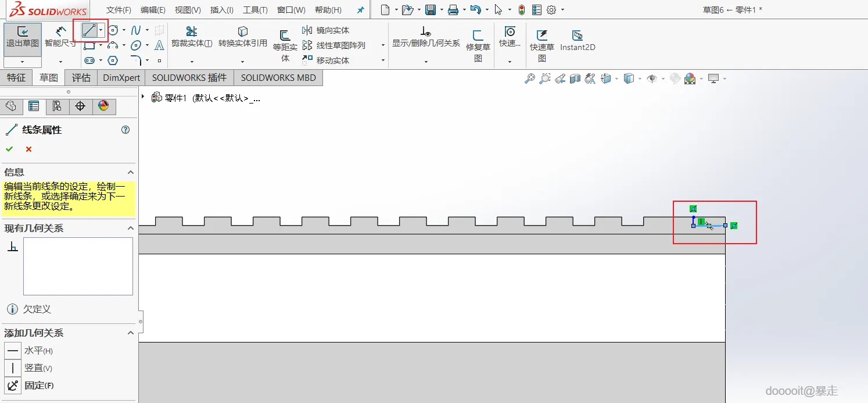Choose the Offset Entities (等距实体) tool
The width and height of the screenshot is (868, 403).
coord(285,47)
